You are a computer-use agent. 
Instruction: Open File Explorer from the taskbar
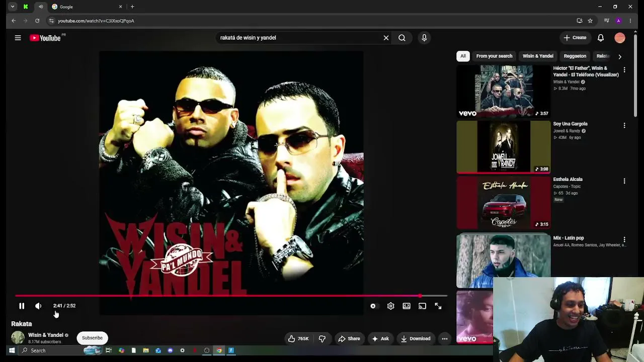(x=146, y=350)
